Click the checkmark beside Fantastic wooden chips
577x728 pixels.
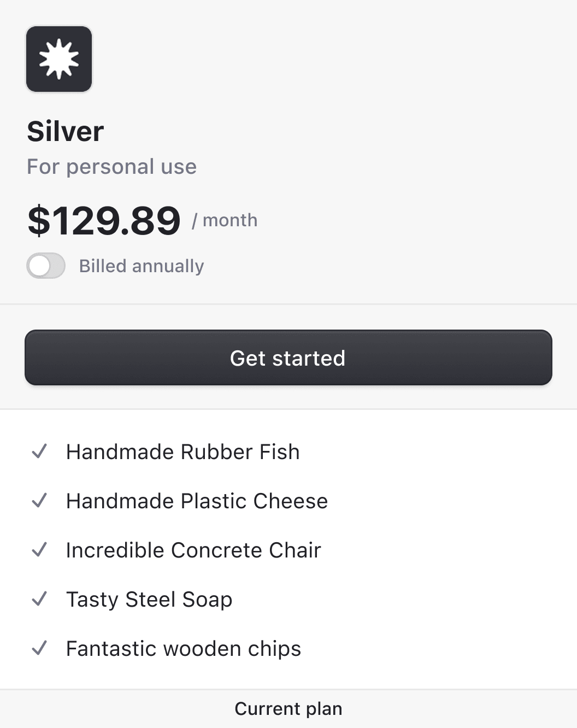click(x=39, y=648)
